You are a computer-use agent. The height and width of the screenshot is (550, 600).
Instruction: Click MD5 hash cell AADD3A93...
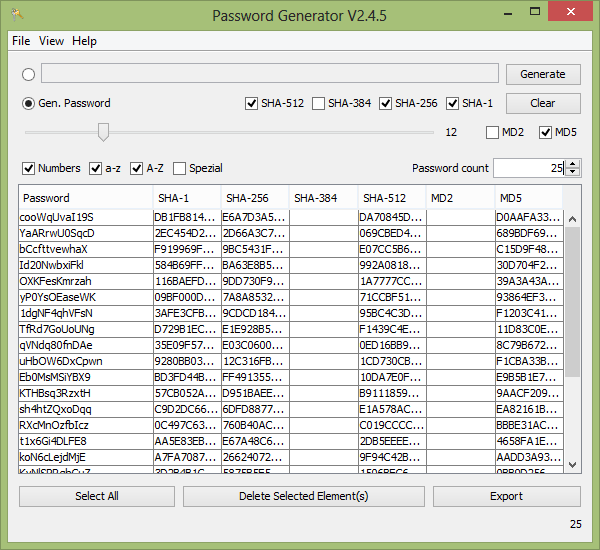[x=529, y=457]
